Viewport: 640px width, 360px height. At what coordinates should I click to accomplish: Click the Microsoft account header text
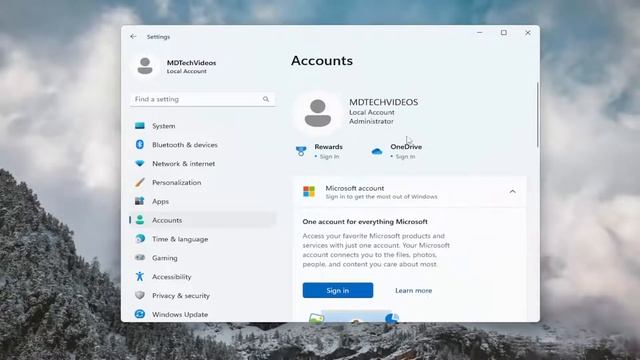(355, 188)
